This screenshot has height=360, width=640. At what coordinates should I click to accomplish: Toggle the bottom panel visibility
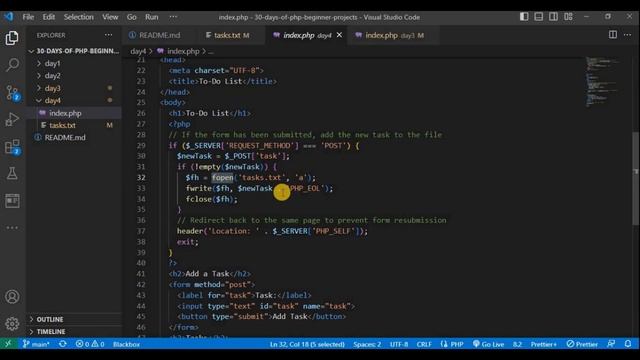coord(538,17)
